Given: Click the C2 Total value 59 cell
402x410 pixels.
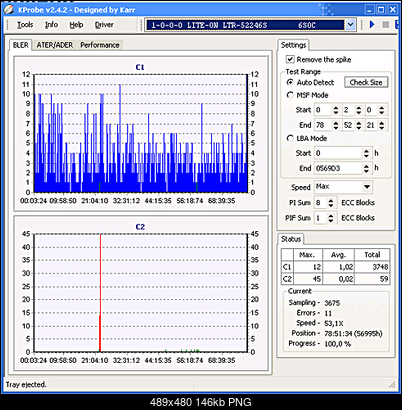Looking at the screenshot, I should [x=372, y=279].
